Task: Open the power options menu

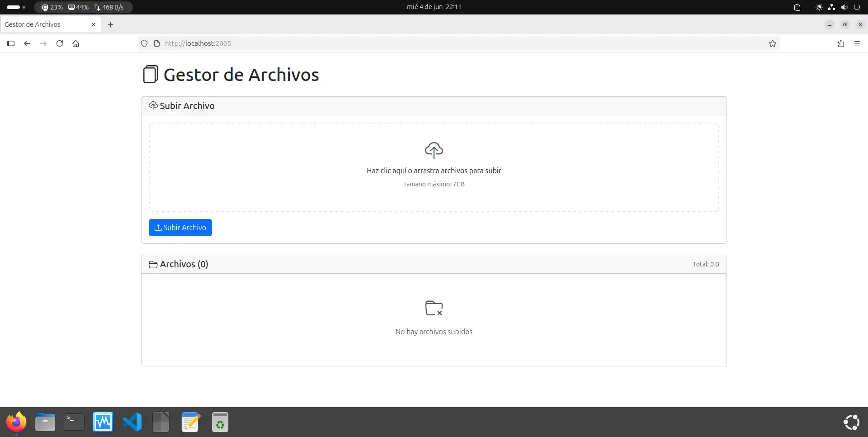Action: [858, 7]
